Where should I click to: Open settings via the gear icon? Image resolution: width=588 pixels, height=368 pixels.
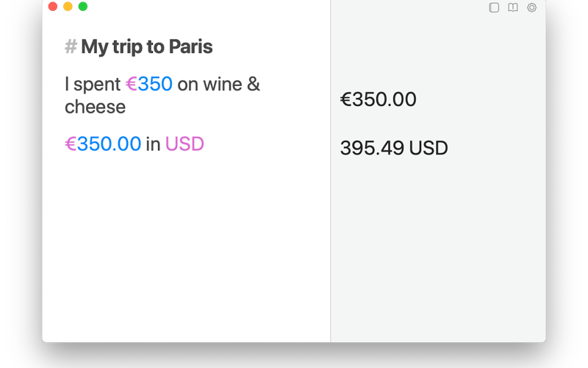pyautogui.click(x=532, y=7)
